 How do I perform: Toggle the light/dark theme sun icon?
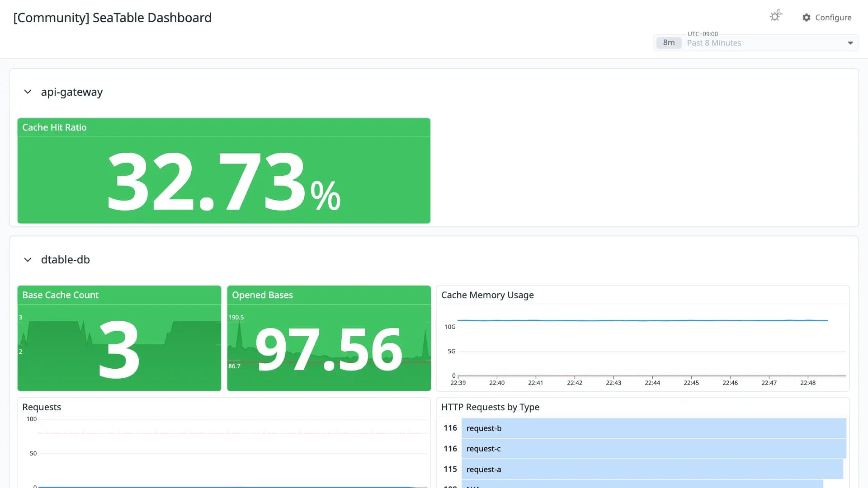(776, 16)
